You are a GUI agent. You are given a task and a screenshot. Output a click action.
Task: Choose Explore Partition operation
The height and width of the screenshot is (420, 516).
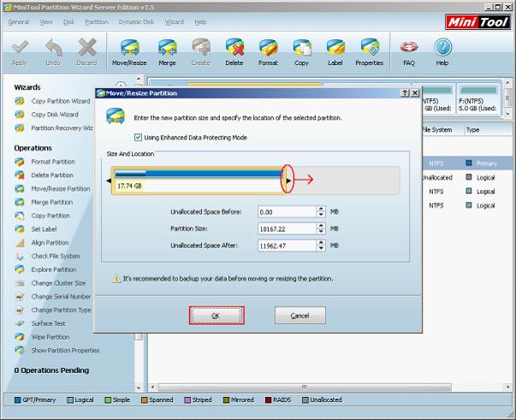(45, 269)
